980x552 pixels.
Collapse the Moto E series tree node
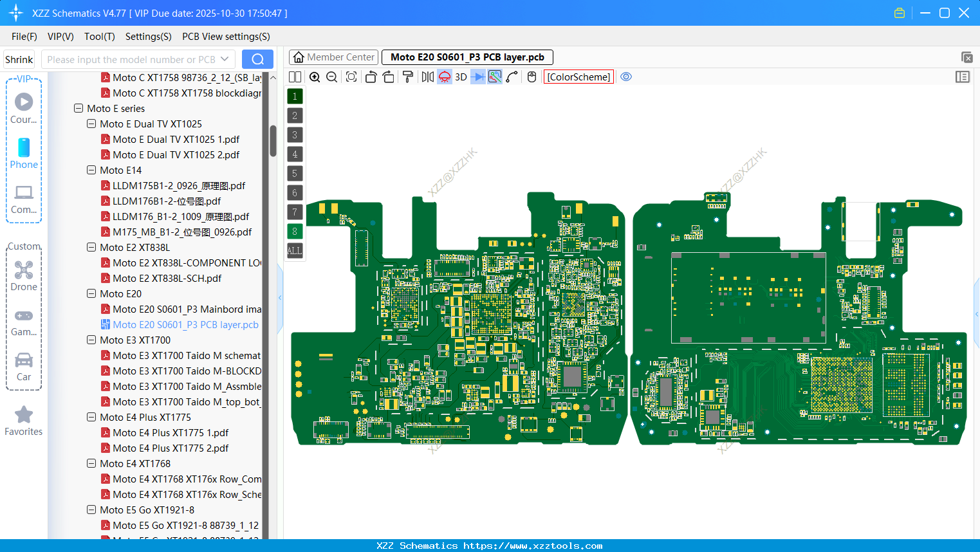click(79, 108)
